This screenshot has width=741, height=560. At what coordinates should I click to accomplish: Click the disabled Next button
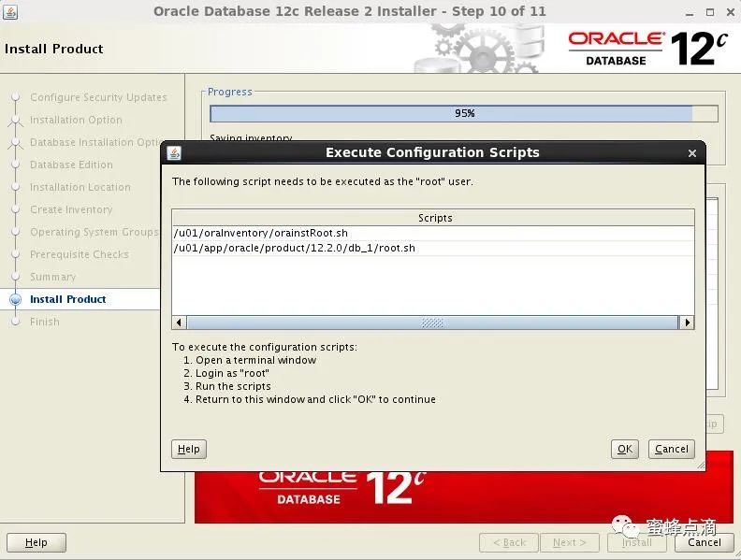570,542
